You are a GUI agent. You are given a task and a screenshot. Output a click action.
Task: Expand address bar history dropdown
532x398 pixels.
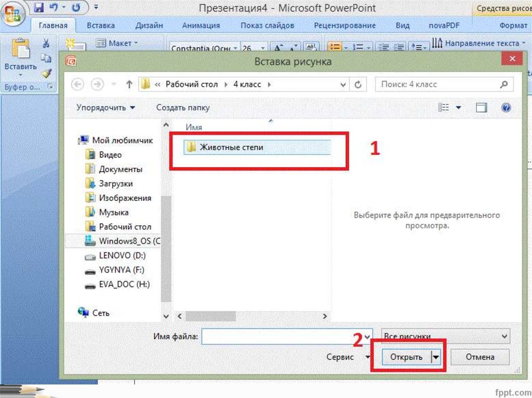(x=343, y=85)
